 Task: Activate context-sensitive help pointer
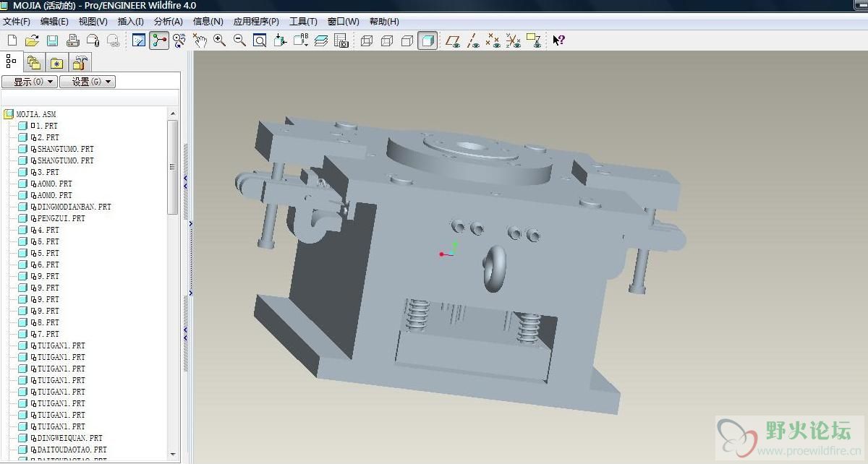[558, 40]
